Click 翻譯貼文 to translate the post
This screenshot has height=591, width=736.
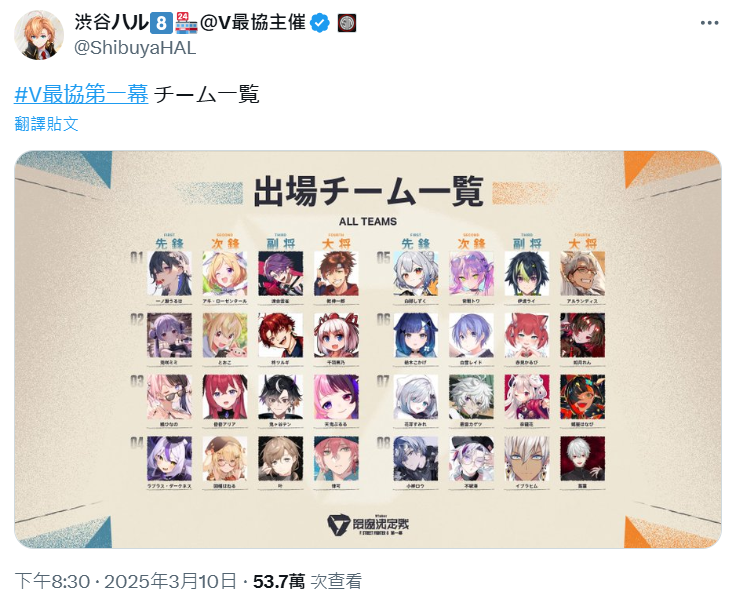coord(46,124)
